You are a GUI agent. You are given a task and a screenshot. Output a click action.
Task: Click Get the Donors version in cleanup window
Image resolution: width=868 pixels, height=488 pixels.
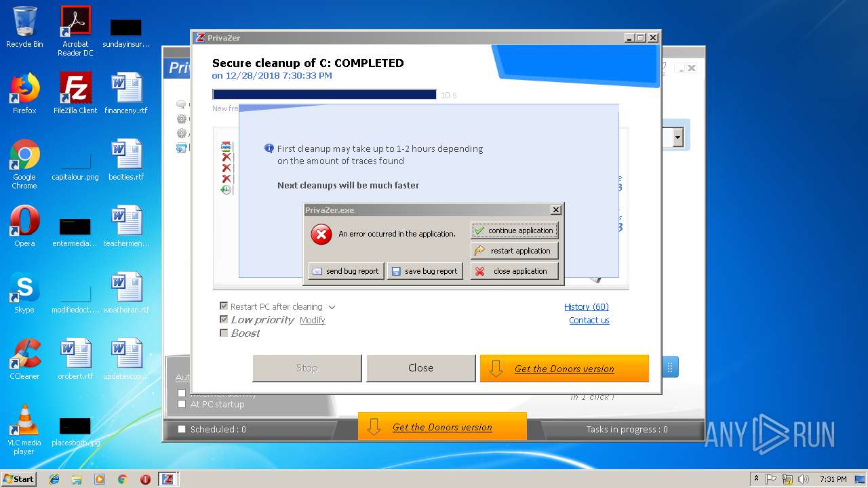(564, 369)
